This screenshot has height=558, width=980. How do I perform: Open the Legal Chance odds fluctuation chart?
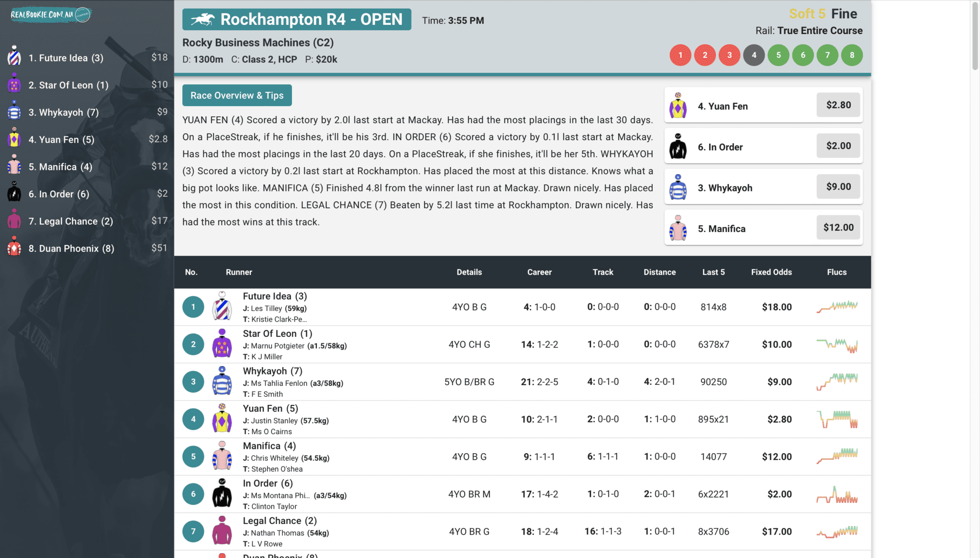[837, 532]
